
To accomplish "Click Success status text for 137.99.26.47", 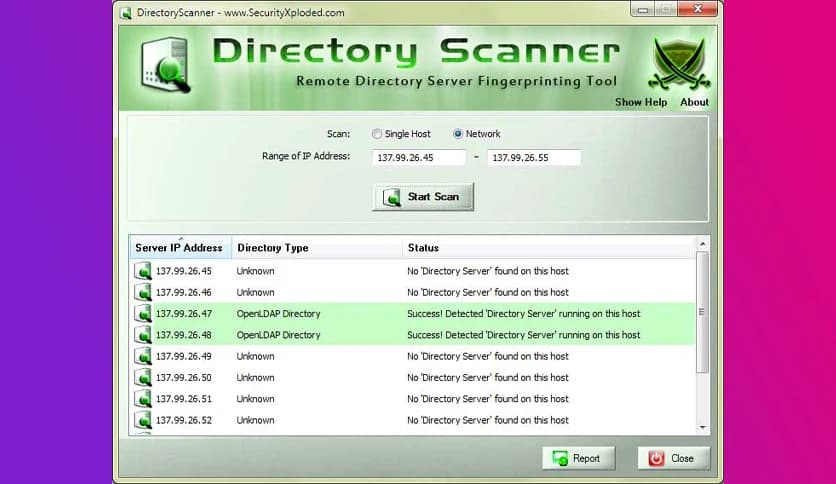I will [524, 313].
